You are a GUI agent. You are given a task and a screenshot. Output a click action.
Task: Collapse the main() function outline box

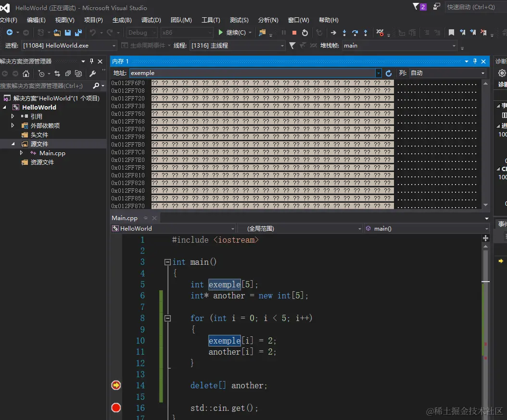pyautogui.click(x=167, y=262)
